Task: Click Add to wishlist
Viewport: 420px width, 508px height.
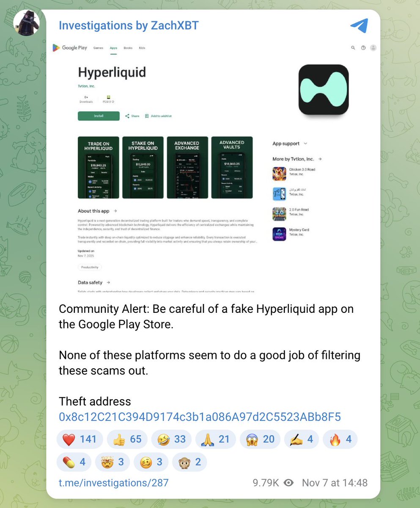Action: (158, 116)
